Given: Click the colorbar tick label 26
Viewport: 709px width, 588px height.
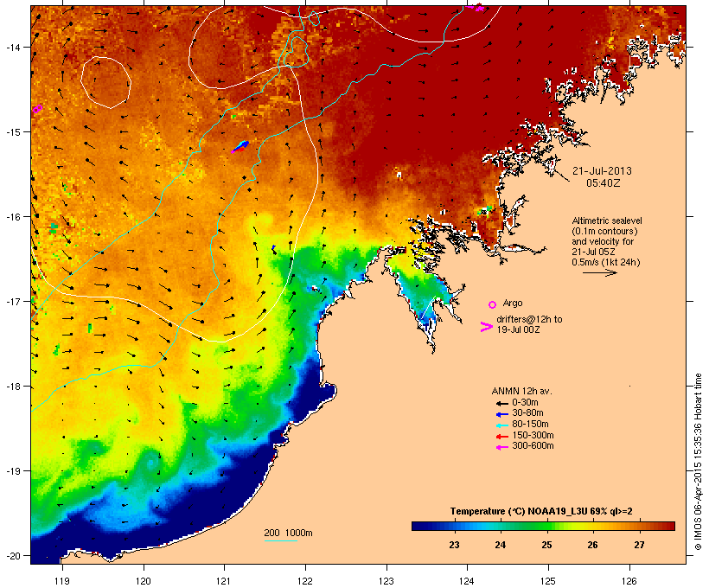Looking at the screenshot, I should 592,545.
